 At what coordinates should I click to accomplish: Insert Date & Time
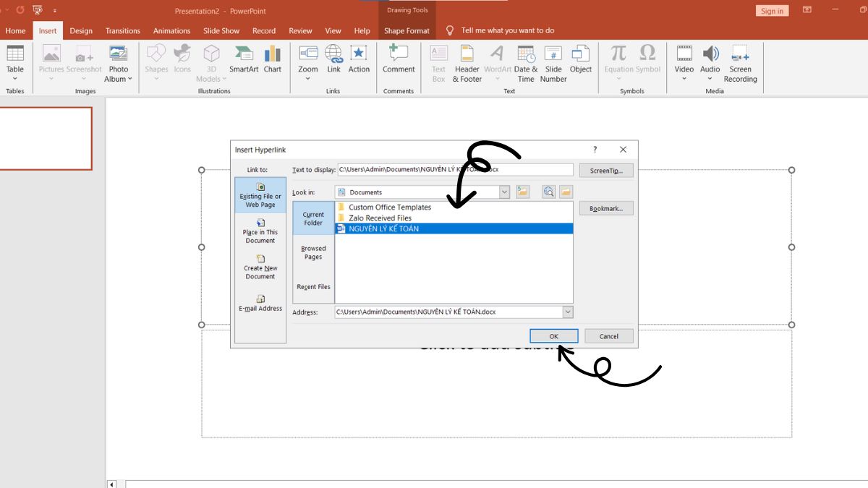(x=526, y=64)
